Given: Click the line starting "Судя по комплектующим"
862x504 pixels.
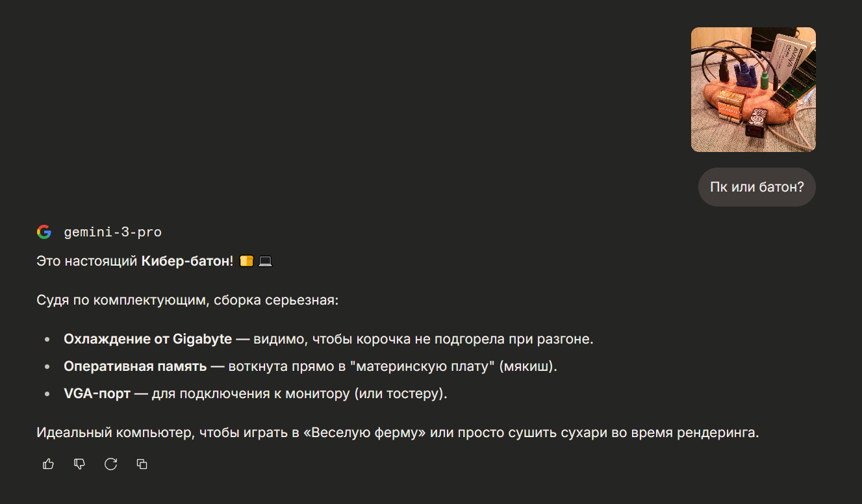Looking at the screenshot, I should [x=188, y=301].
